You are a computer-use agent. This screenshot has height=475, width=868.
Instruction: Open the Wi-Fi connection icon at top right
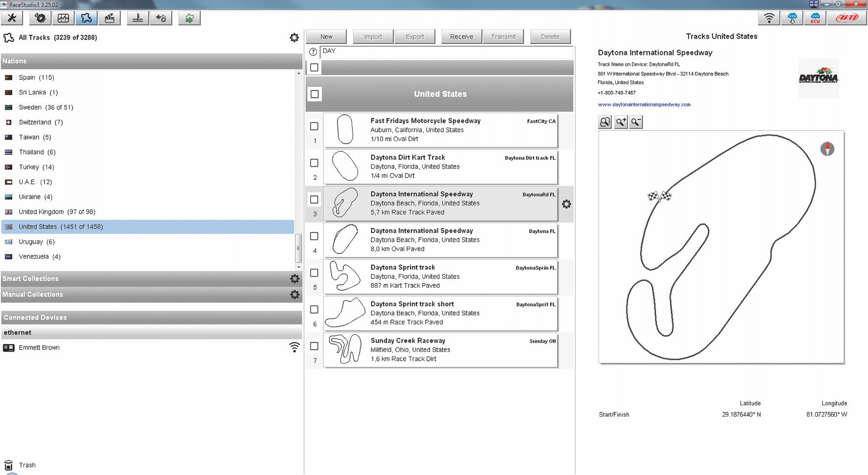point(769,18)
